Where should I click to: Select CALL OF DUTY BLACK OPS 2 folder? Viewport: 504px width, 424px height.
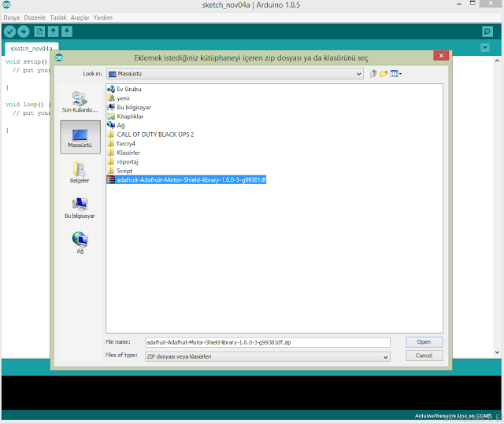[x=150, y=135]
